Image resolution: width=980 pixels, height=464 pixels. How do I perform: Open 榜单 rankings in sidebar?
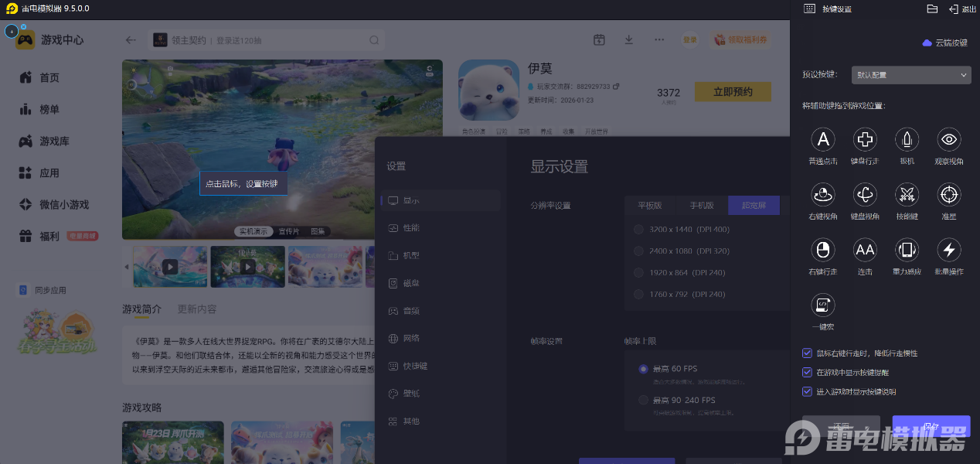pos(39,110)
